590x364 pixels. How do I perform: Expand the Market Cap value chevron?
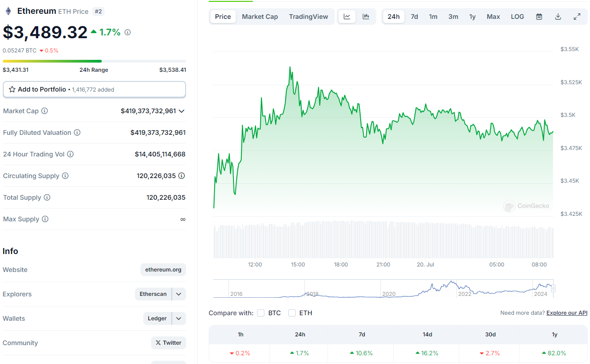tap(181, 111)
